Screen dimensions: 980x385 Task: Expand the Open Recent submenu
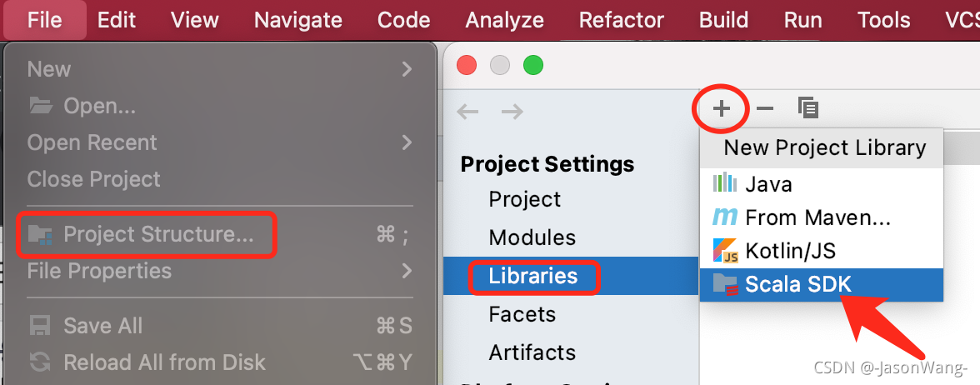(218, 142)
